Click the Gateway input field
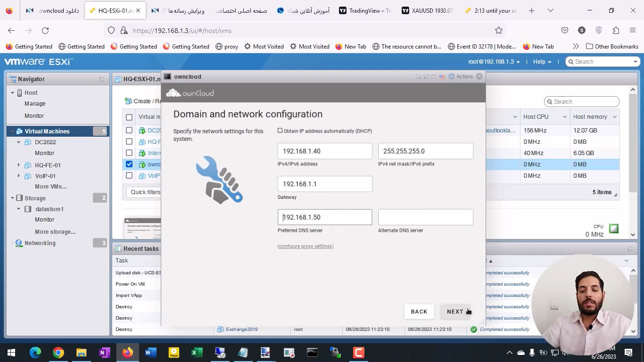 click(325, 184)
